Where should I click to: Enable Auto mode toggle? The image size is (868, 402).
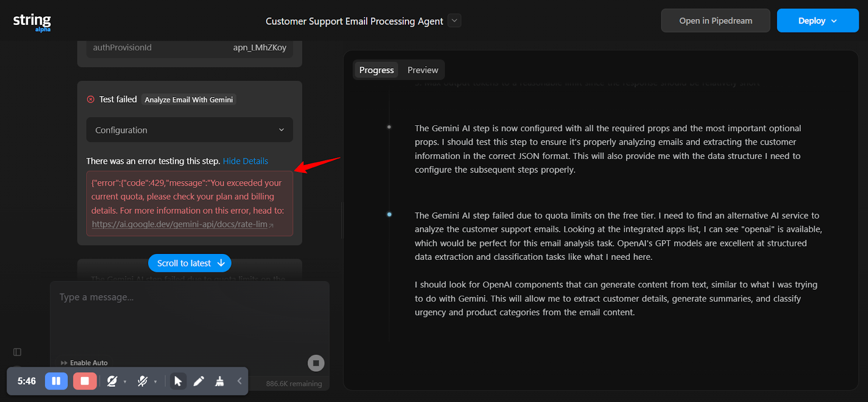[84, 363]
